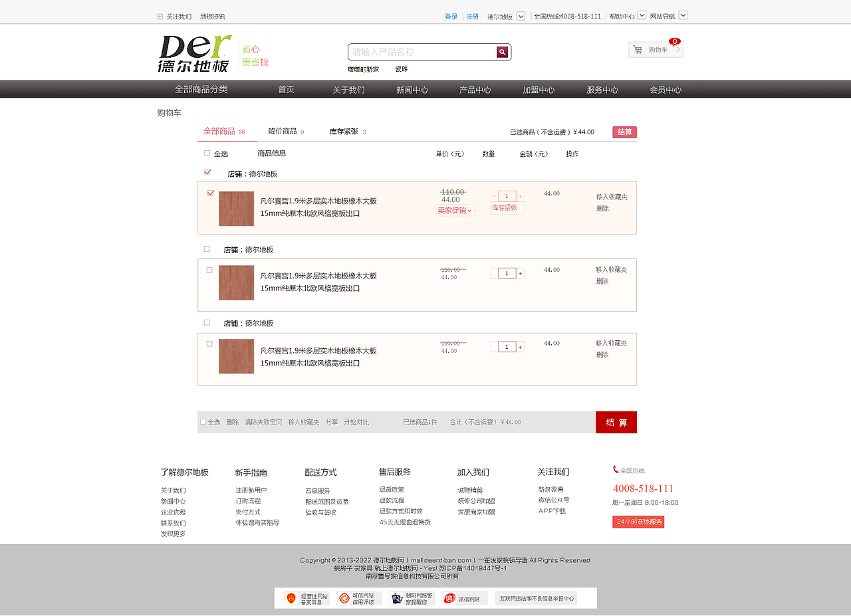Click 移入收藏夹 for first cart item

click(x=612, y=197)
